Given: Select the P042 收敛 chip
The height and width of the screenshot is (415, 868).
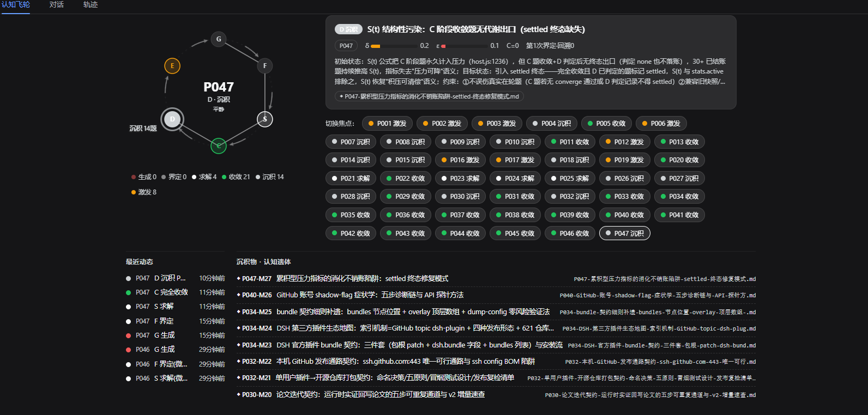Looking at the screenshot, I should [x=351, y=234].
